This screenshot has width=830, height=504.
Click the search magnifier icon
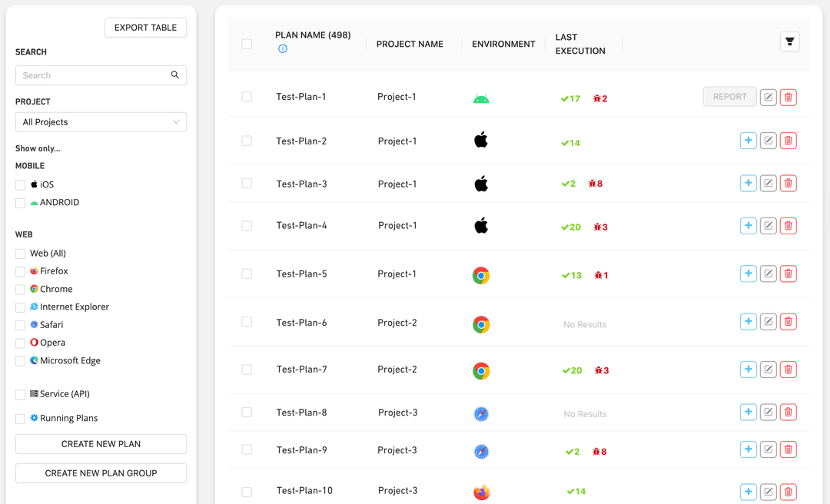[x=175, y=75]
